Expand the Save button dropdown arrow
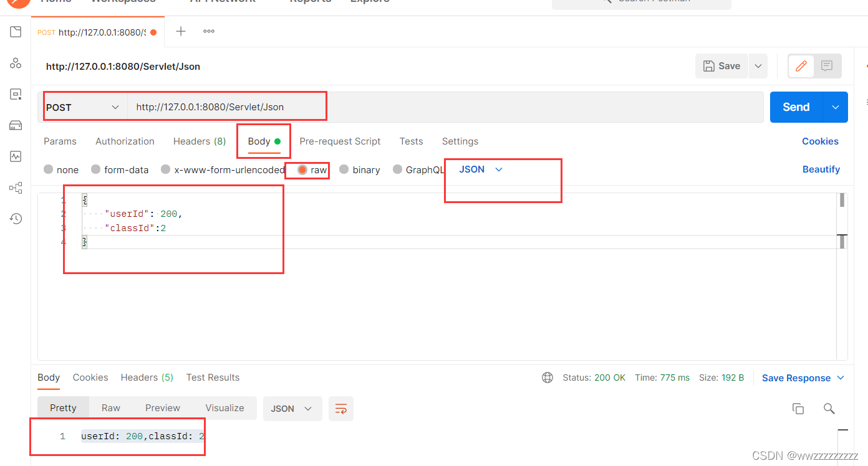868x466 pixels. [758, 66]
